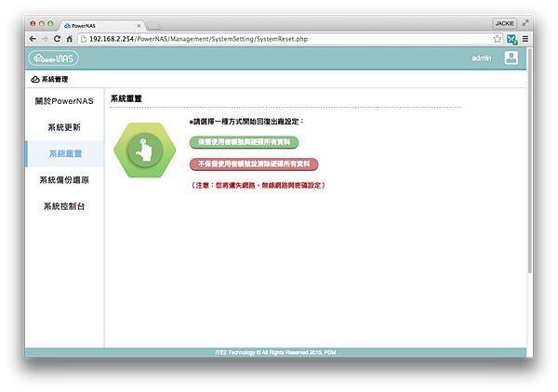The height and width of the screenshot is (392, 558).
Task: Open 關於PowerNAS in the sidebar
Action: point(64,101)
